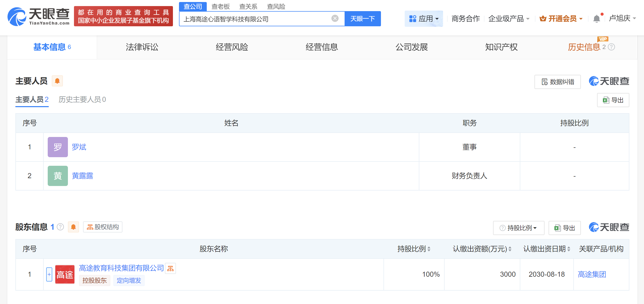Switch to 历史主要人员 0 sub-tab
Viewport: 644px width, 304px height.
[x=82, y=100]
